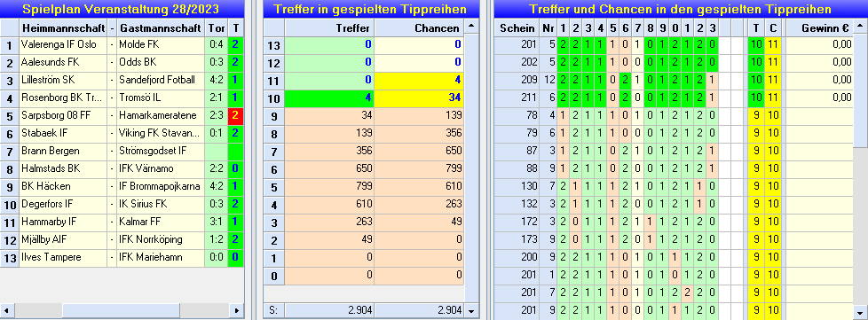This screenshot has height=320, width=868.
Task: Click the Chancen value 356
Action: point(419,134)
